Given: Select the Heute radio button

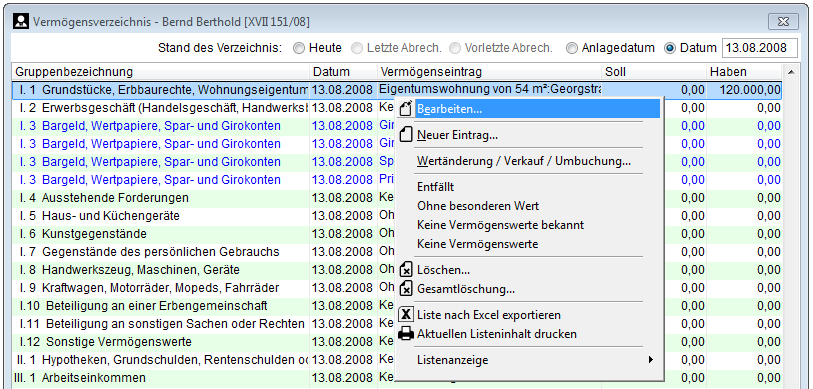Looking at the screenshot, I should point(299,48).
